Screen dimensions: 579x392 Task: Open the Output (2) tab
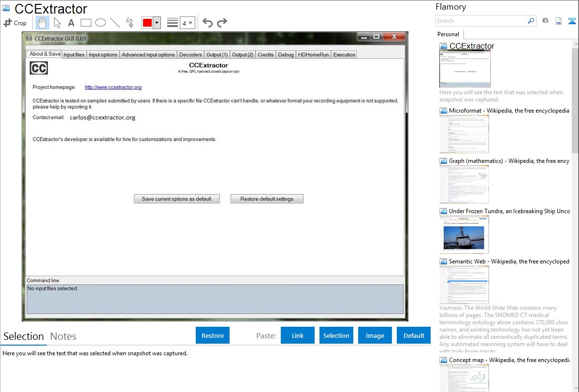[243, 55]
